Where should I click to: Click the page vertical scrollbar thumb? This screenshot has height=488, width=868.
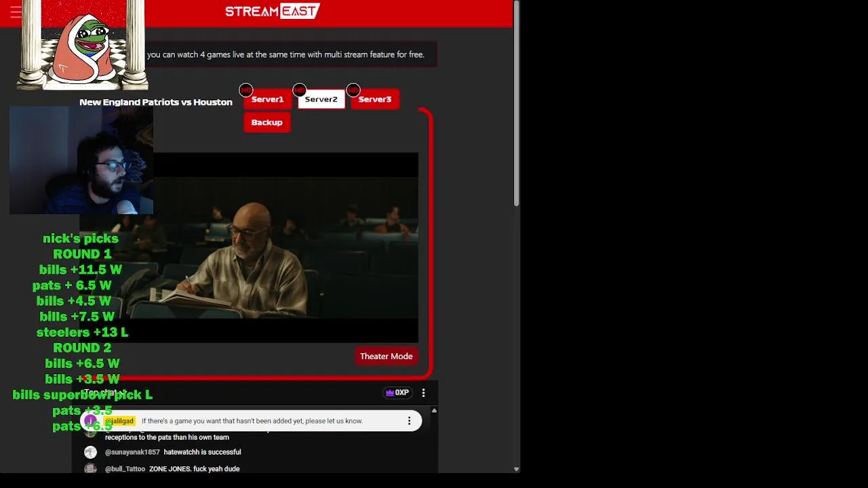coord(516,105)
